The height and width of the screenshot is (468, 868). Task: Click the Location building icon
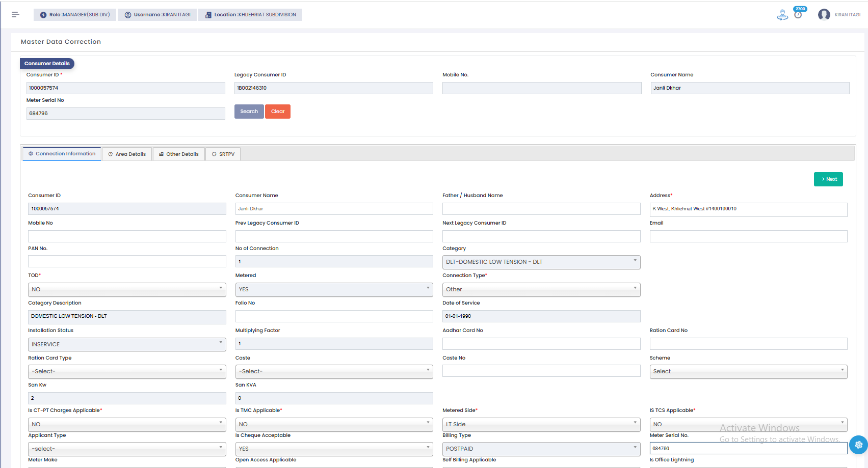pyautogui.click(x=208, y=15)
